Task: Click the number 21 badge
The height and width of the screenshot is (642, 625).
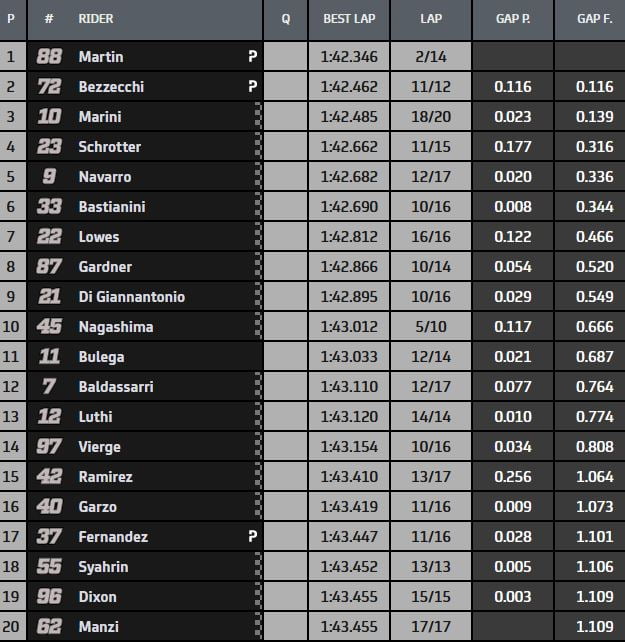Action: click(49, 297)
